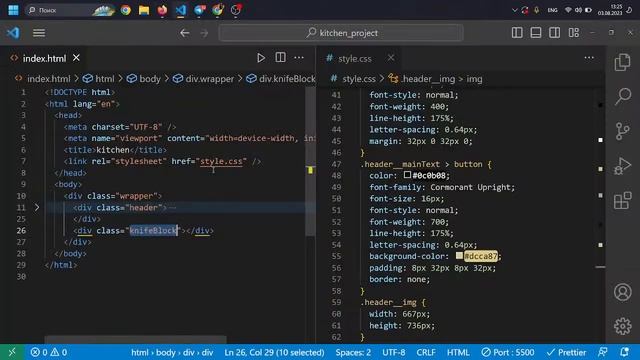Click the Port : 5500 Live Server item
Viewport: 640px width, 360px height.
508,352
